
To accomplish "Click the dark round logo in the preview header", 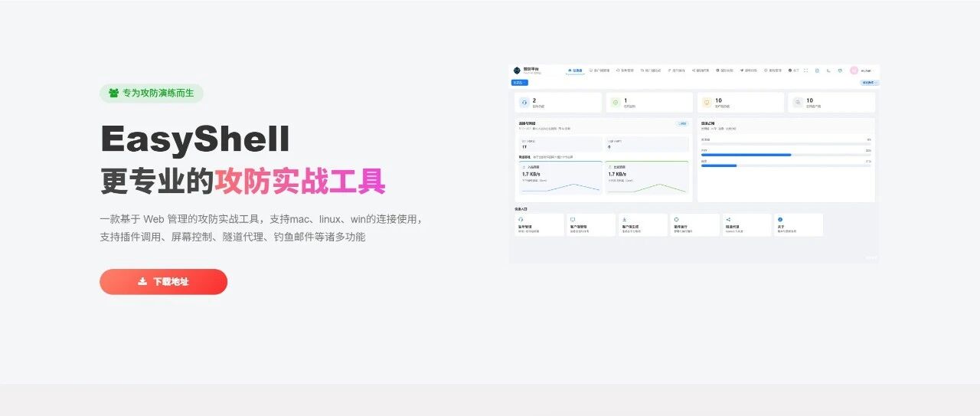I will [x=517, y=70].
